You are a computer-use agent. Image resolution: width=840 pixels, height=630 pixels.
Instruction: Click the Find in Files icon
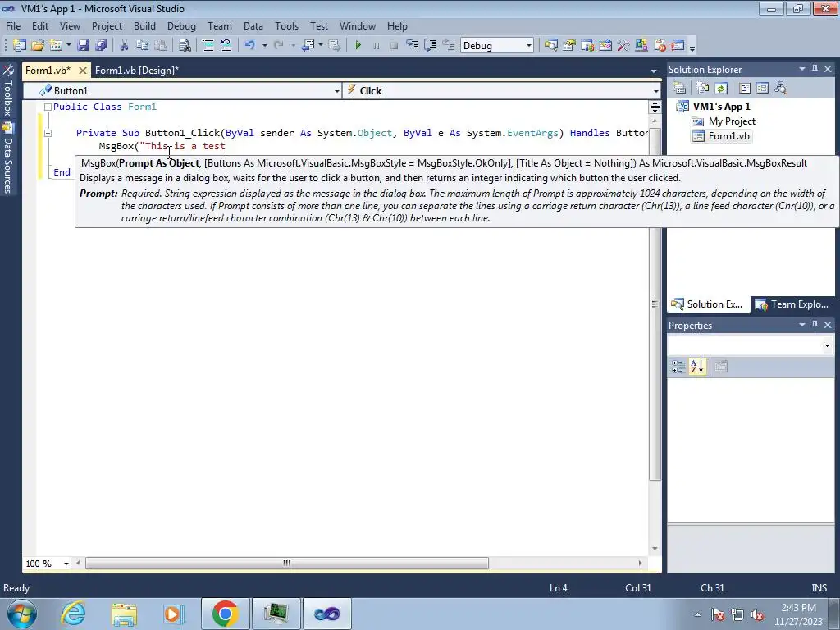[185, 46]
